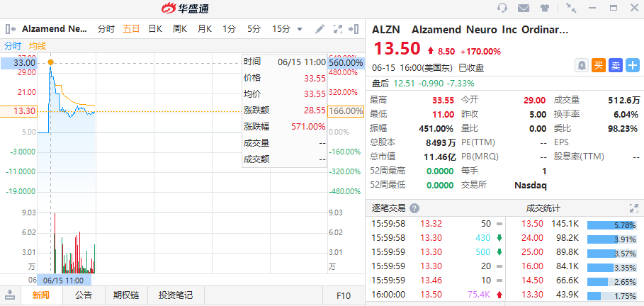The image size is (644, 306).
Task: Click the F10 company info button
Action: [344, 295]
